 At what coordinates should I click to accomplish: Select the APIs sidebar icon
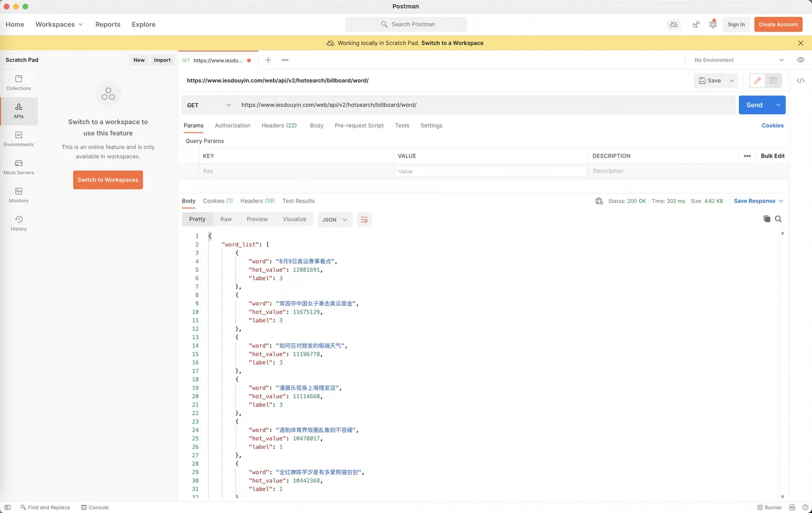[19, 111]
